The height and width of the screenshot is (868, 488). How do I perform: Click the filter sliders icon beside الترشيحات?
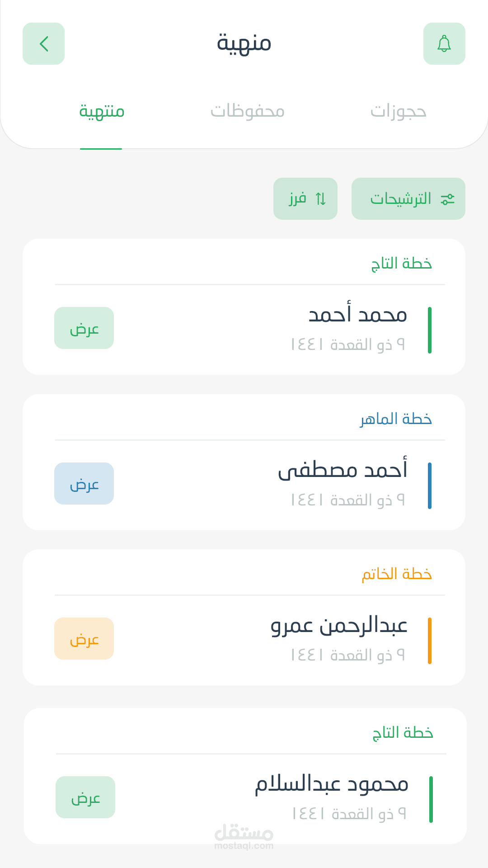coord(447,199)
